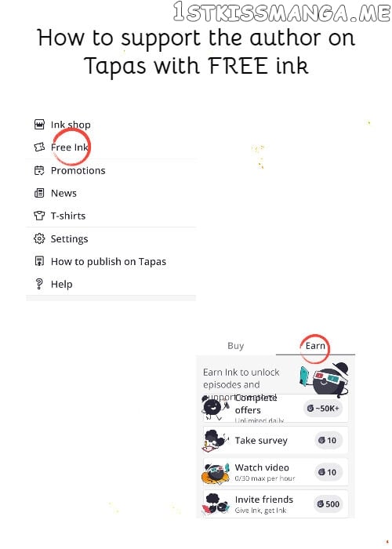Open the Ink shop menu item
This screenshot has height=549, width=392.
111,125
